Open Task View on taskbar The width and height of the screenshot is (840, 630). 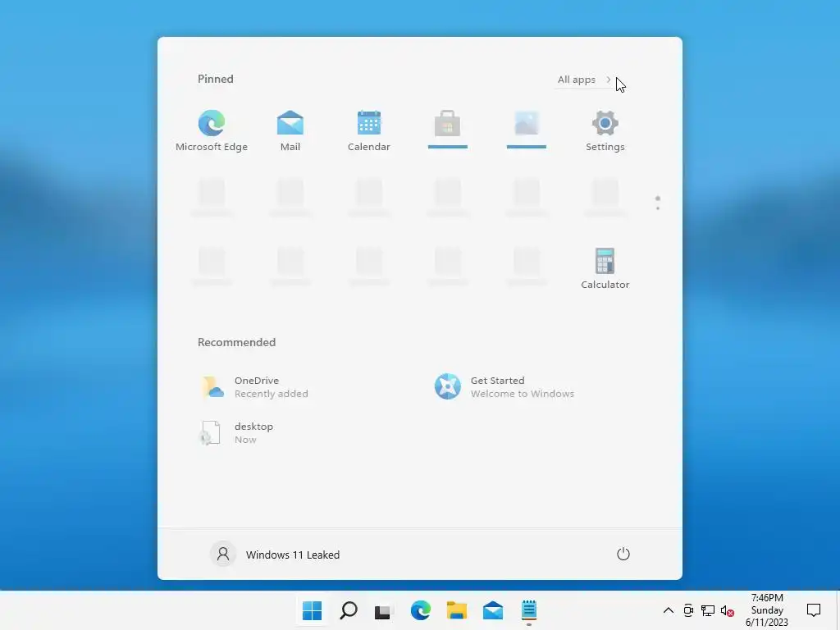pyautogui.click(x=384, y=610)
